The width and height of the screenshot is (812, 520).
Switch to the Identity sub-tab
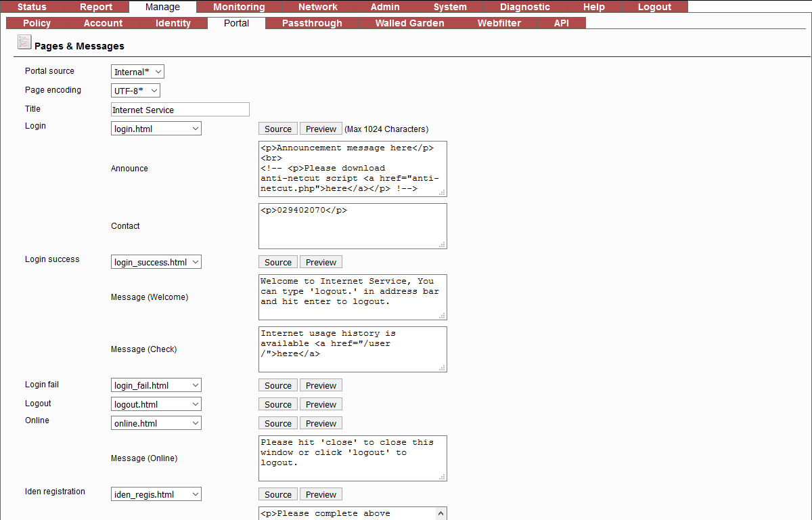tap(173, 23)
